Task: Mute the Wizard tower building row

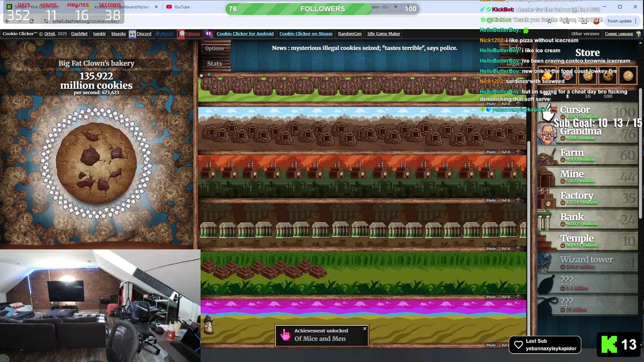Action: point(491,345)
